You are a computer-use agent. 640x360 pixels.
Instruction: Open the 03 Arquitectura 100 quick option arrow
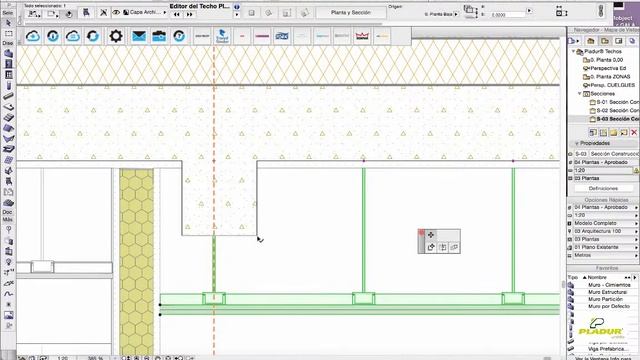[636, 231]
